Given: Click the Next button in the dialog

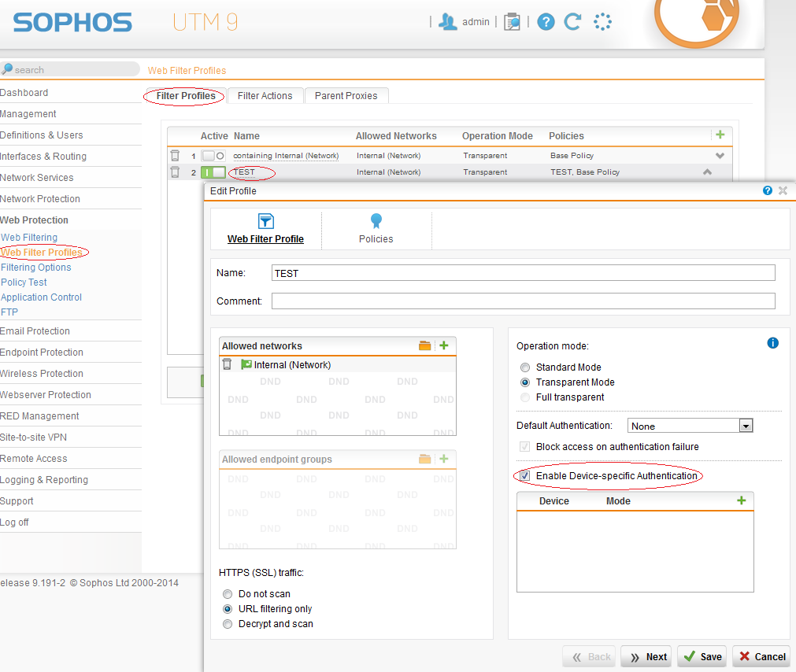Looking at the screenshot, I should tap(646, 656).
